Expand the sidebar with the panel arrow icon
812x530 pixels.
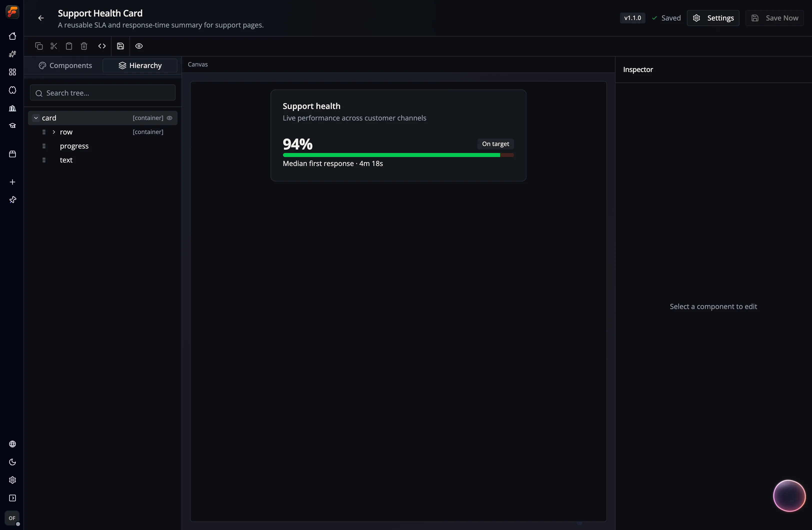[x=12, y=498]
